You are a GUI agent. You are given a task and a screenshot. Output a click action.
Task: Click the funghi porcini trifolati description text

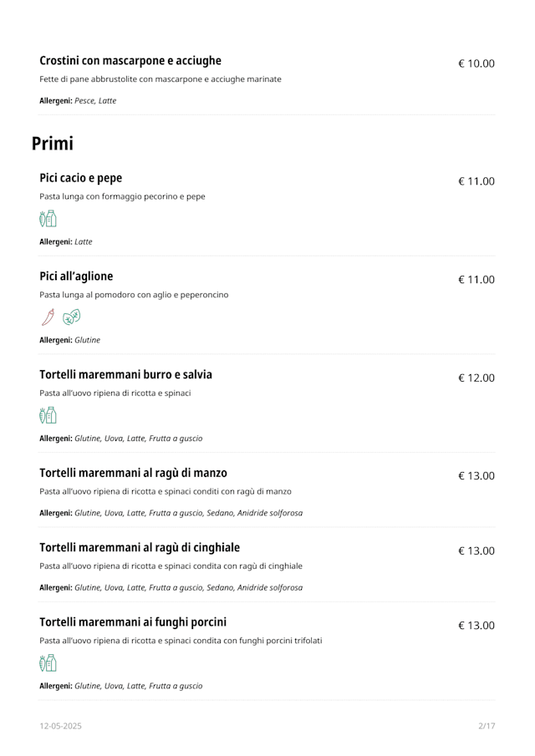pyautogui.click(x=181, y=641)
